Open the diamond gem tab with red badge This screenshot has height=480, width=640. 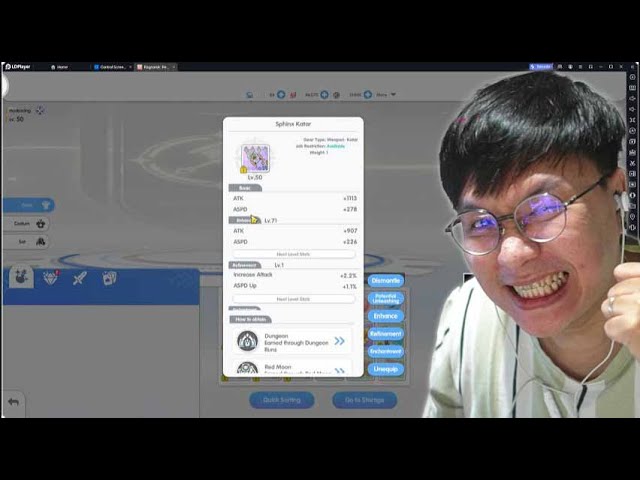(51, 278)
